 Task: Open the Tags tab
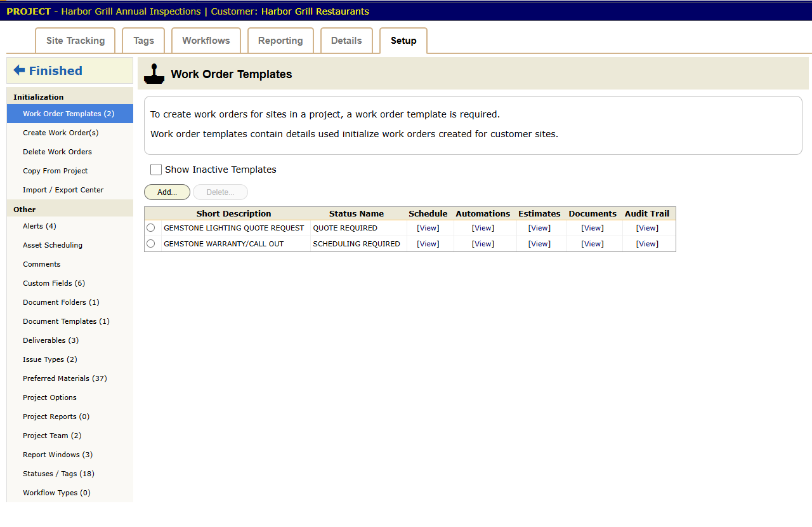pyautogui.click(x=143, y=41)
